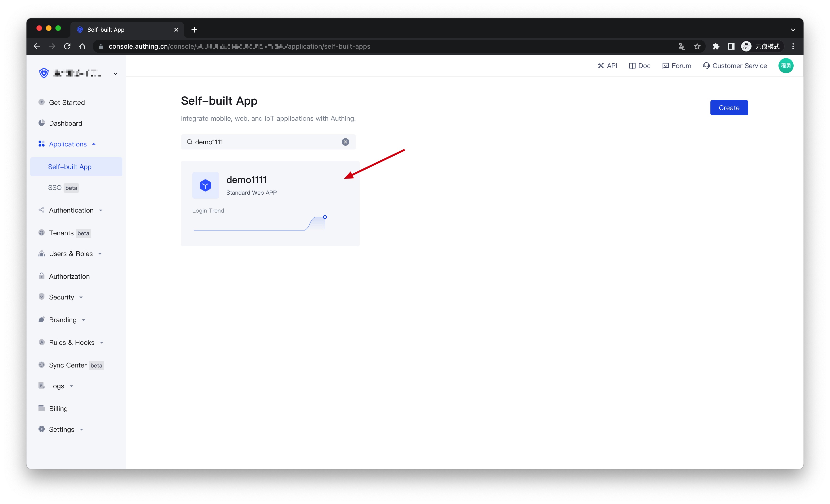Open the API link in header
This screenshot has height=504, width=830.
(607, 66)
